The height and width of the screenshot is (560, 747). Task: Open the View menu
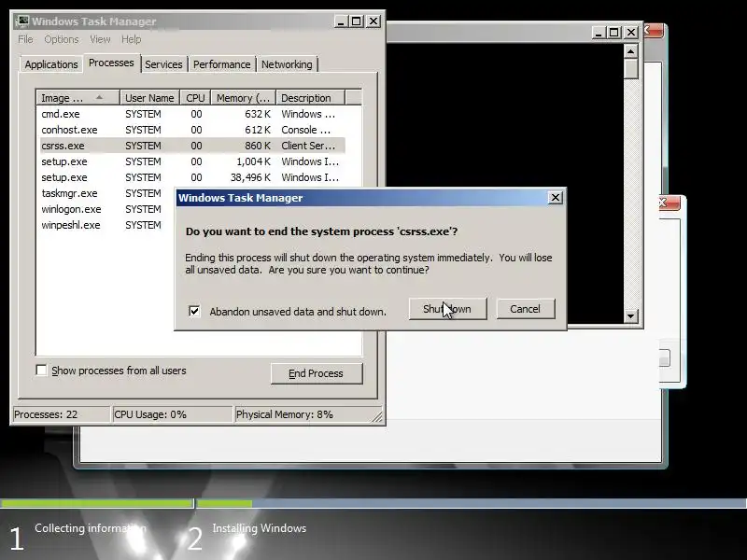100,39
